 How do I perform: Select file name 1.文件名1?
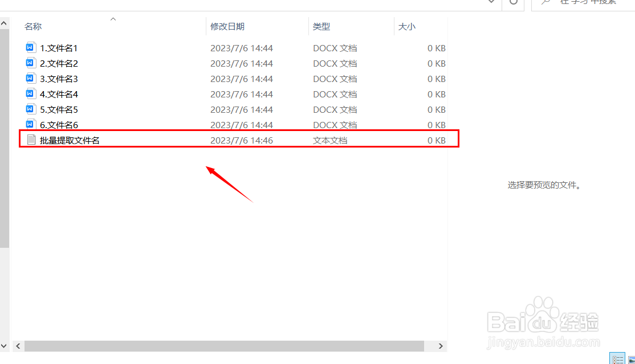click(x=59, y=48)
